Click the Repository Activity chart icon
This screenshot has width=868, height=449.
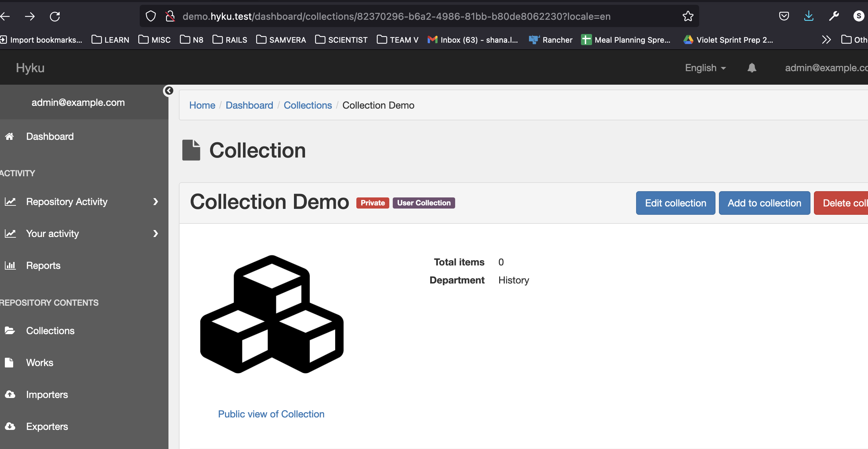pos(10,202)
